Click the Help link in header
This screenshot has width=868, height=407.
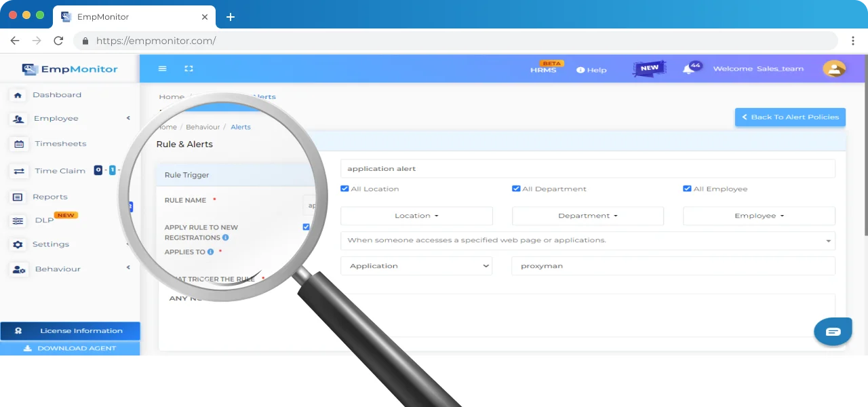coord(591,70)
